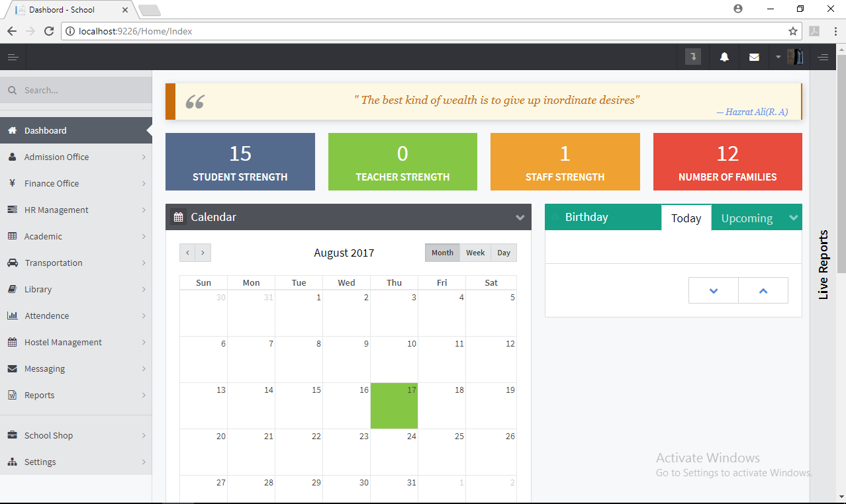The width and height of the screenshot is (846, 504).
Task: Click the download arrow icon in header
Action: pos(693,57)
